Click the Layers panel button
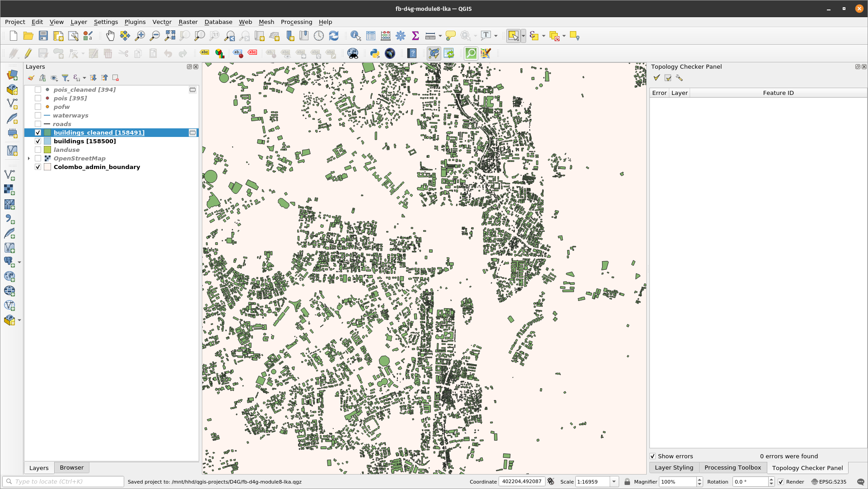This screenshot has width=868, height=489. (x=38, y=467)
